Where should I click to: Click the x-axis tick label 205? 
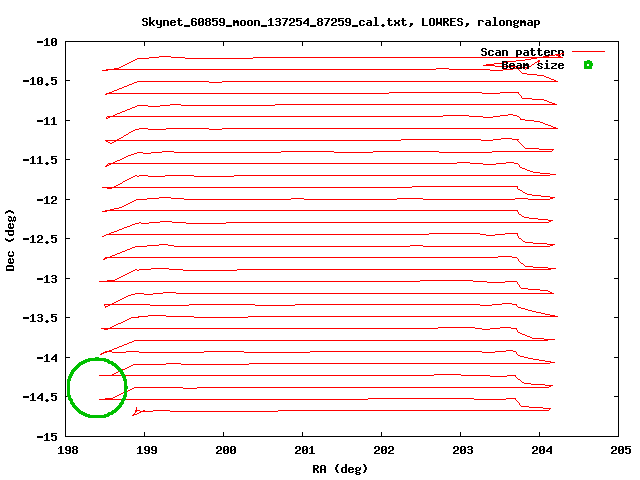click(x=621, y=450)
